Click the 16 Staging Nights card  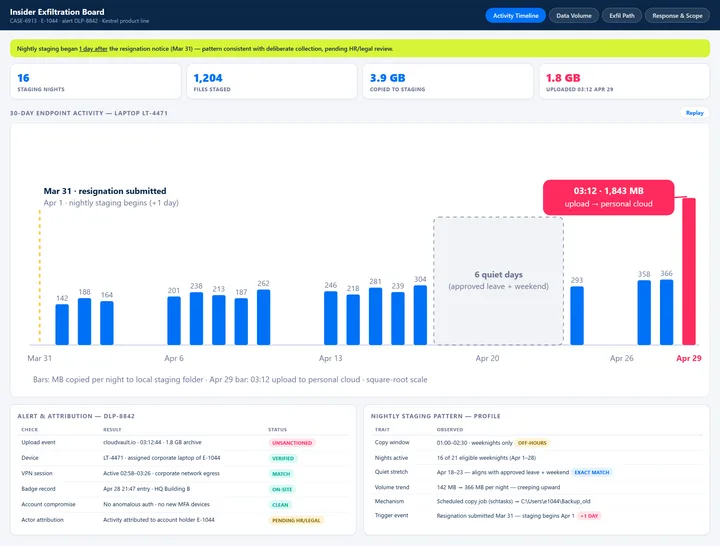[96, 82]
